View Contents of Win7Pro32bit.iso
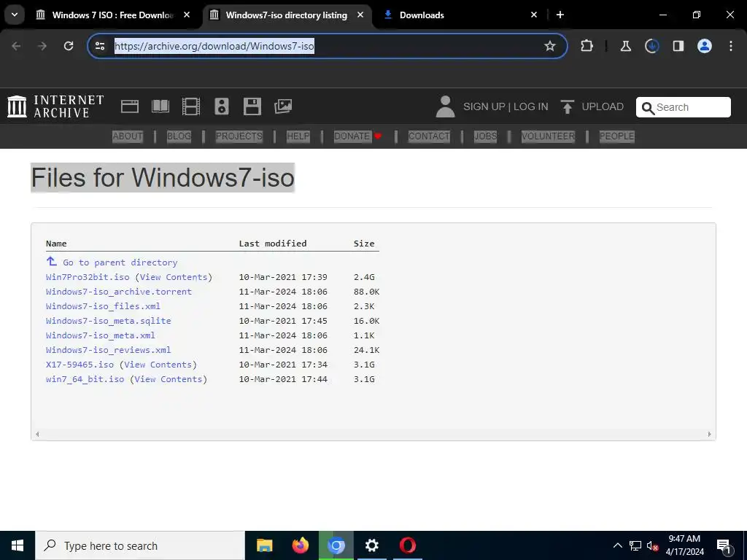This screenshot has width=747, height=560. click(x=174, y=277)
